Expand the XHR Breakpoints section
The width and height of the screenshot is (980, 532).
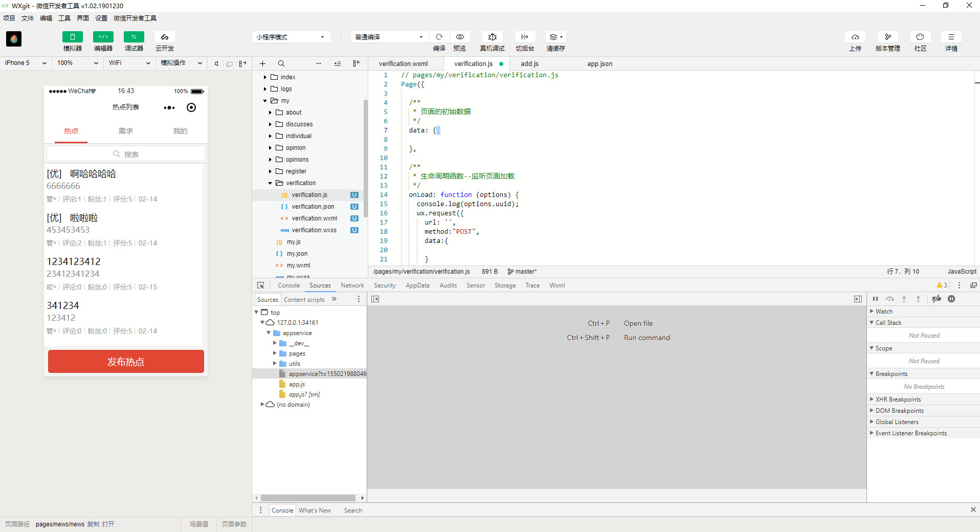click(872, 399)
